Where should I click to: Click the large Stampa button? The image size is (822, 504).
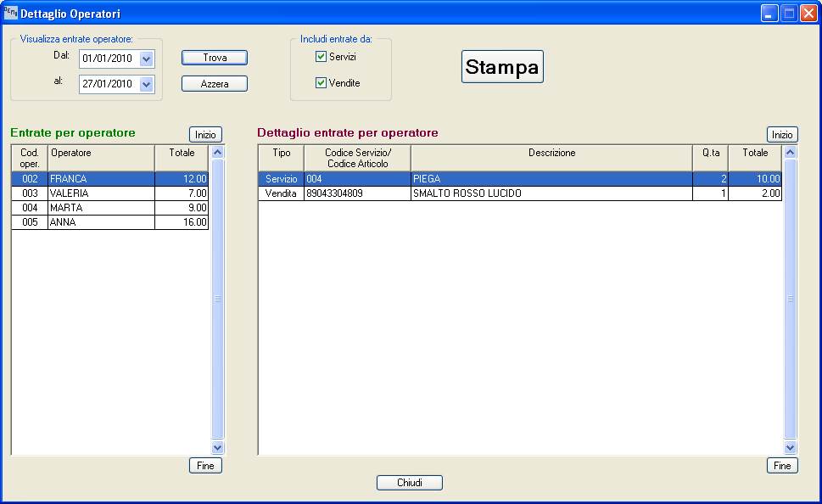tap(502, 66)
